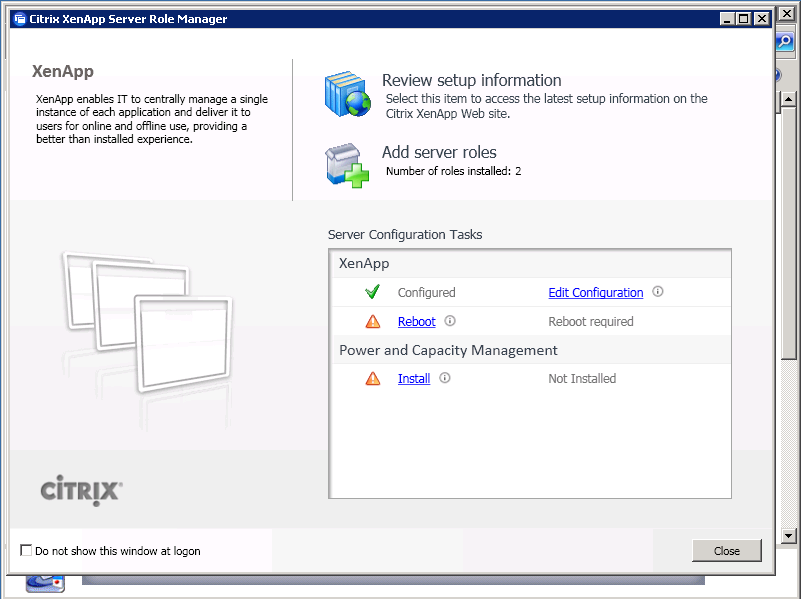Click the 'XenApp' title in the left pane
Screen dimensions: 801x599
click(63, 71)
